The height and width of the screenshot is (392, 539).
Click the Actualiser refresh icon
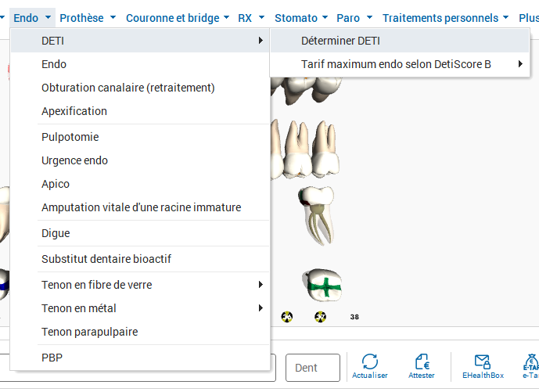point(370,361)
